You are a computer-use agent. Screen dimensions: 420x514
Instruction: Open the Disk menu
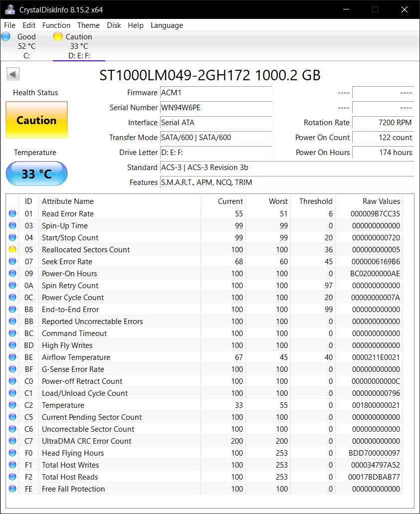114,25
